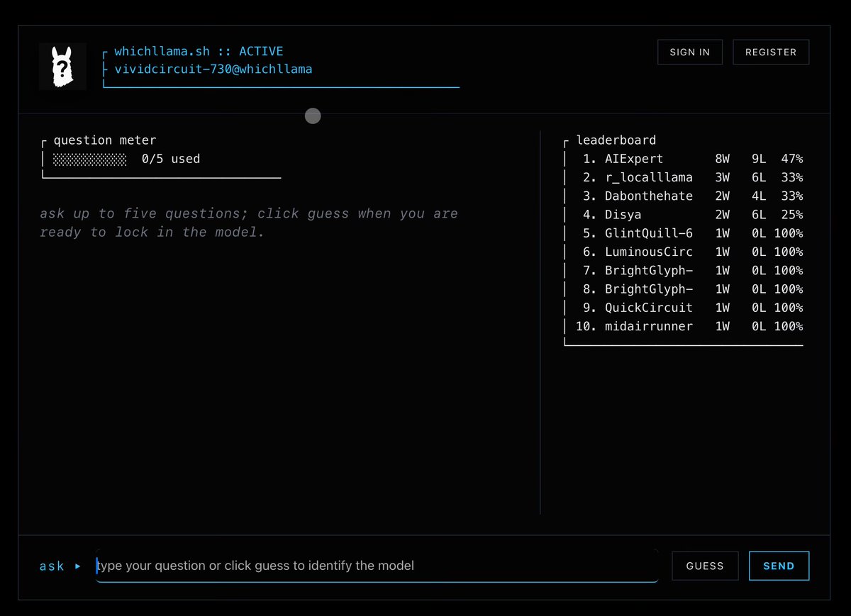Click the '8W' wins value for AIExpert
This screenshot has width=851, height=616.
click(723, 159)
